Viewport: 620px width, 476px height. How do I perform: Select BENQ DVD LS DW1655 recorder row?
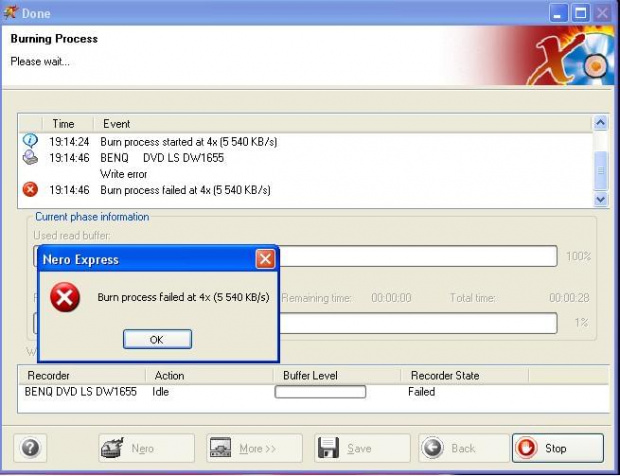[82, 392]
